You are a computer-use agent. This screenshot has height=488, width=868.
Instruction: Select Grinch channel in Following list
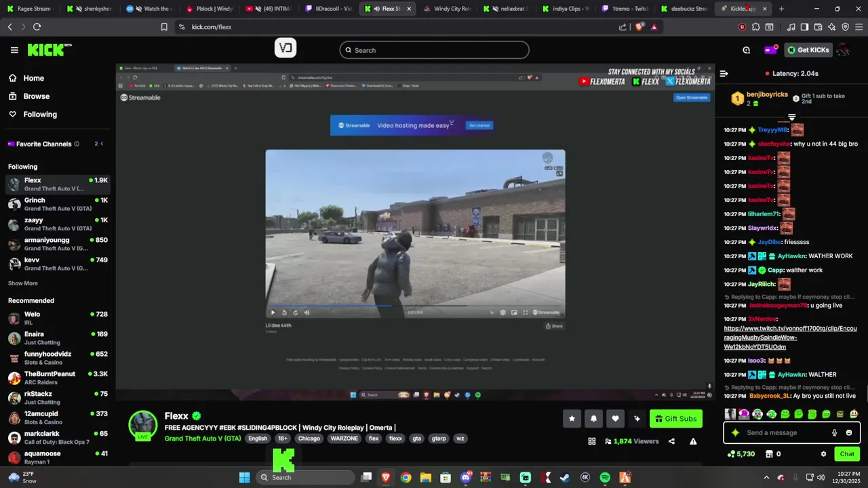[58, 204]
